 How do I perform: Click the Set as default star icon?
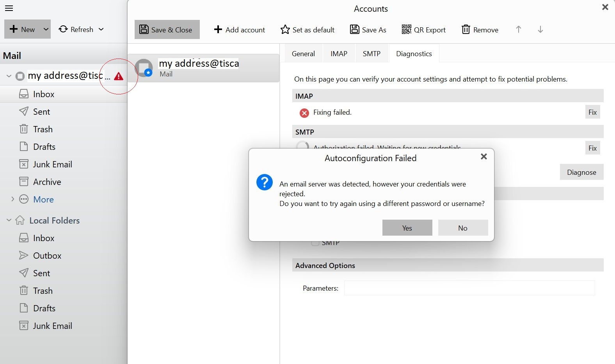click(285, 30)
